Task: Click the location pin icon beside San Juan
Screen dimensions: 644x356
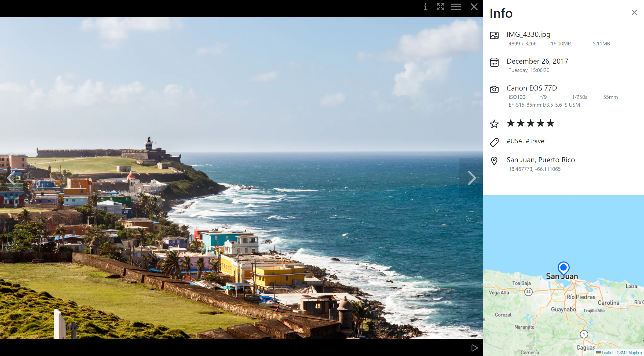Action: (x=494, y=161)
